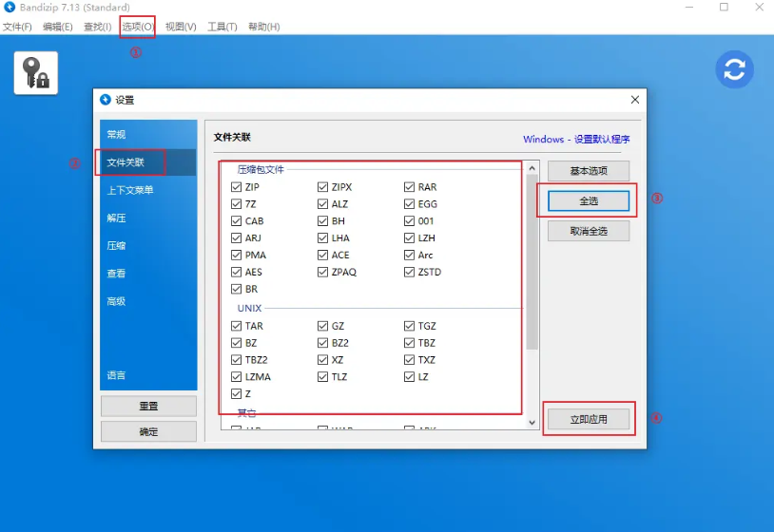
Task: Toggle the TLZ checkbox
Action: point(323,377)
